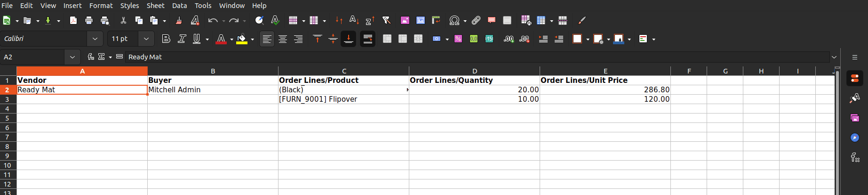868x195 pixels.
Task: Clear direct formatting with its icon
Action: pyautogui.click(x=195, y=20)
